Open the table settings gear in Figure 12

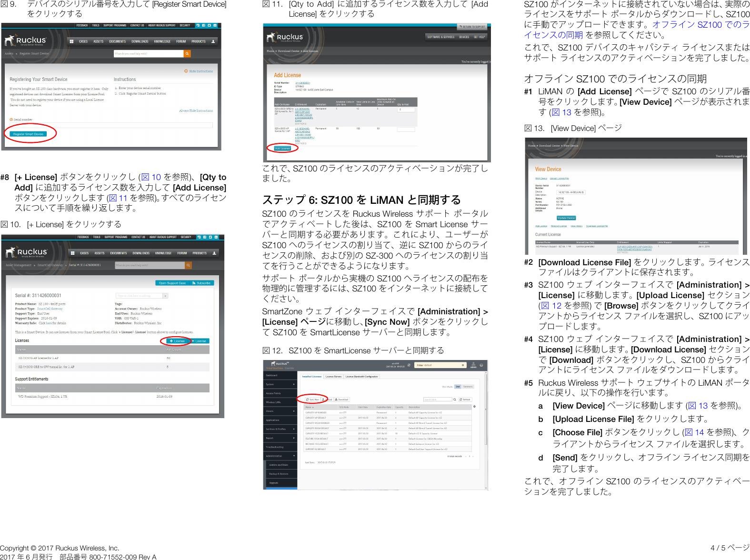(x=474, y=407)
